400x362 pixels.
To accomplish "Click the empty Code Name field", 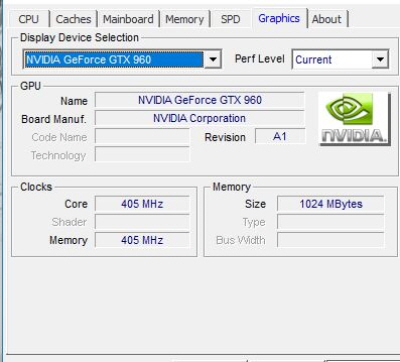I will 142,136.
